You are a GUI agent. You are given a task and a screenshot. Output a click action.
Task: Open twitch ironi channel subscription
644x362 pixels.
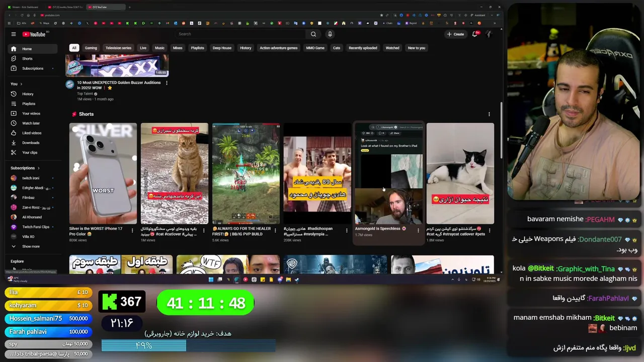(x=33, y=178)
